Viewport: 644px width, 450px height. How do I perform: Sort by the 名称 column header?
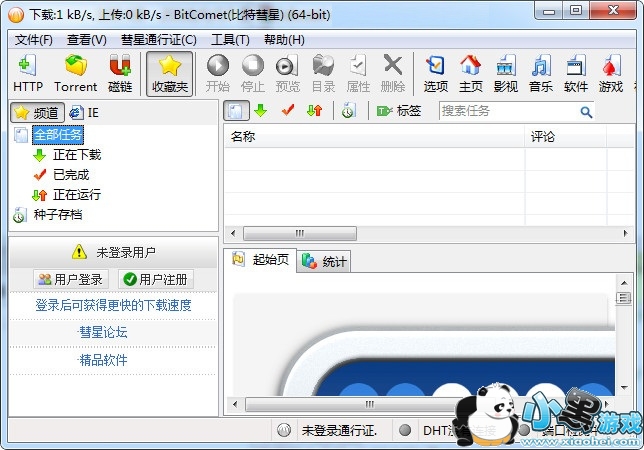pyautogui.click(x=374, y=136)
